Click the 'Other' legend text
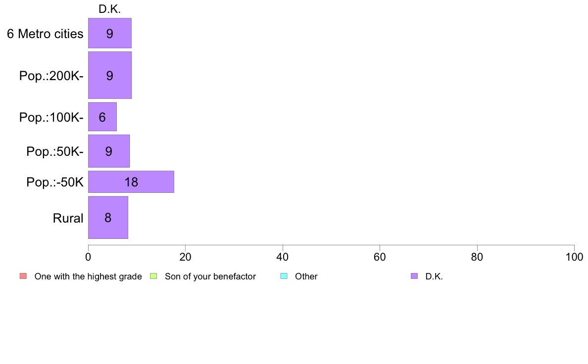The height and width of the screenshot is (364, 588). (306, 276)
